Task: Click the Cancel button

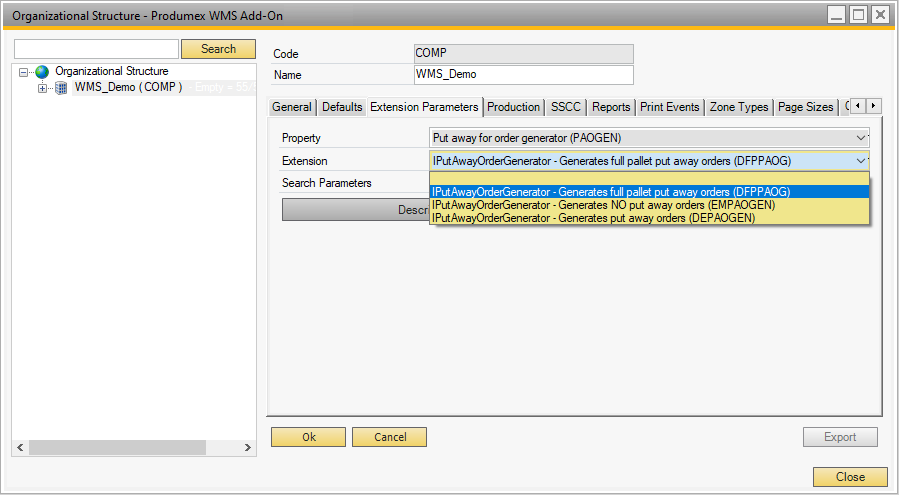Action: 389,437
